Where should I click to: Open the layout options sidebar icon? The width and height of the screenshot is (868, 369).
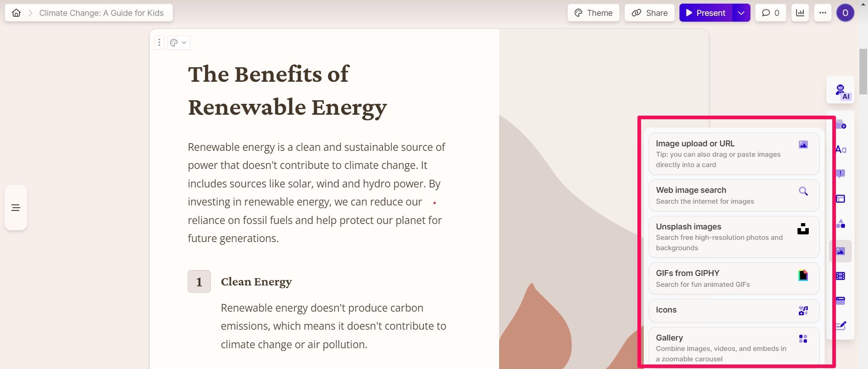(841, 199)
